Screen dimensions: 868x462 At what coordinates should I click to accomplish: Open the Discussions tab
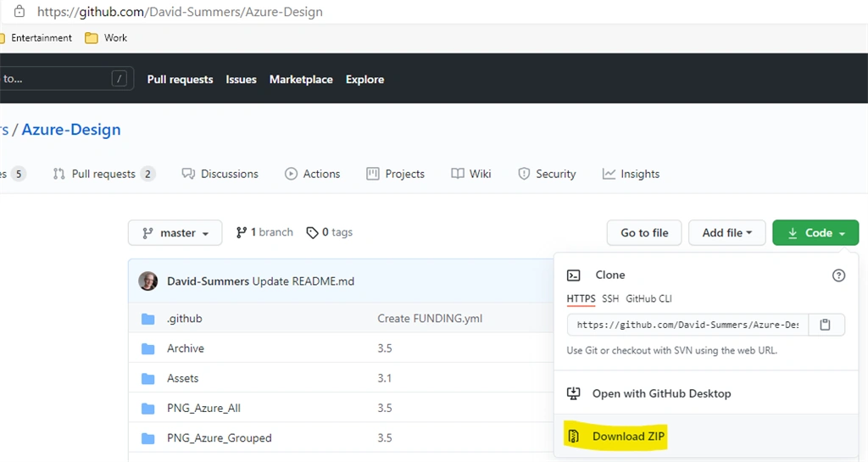tap(220, 174)
